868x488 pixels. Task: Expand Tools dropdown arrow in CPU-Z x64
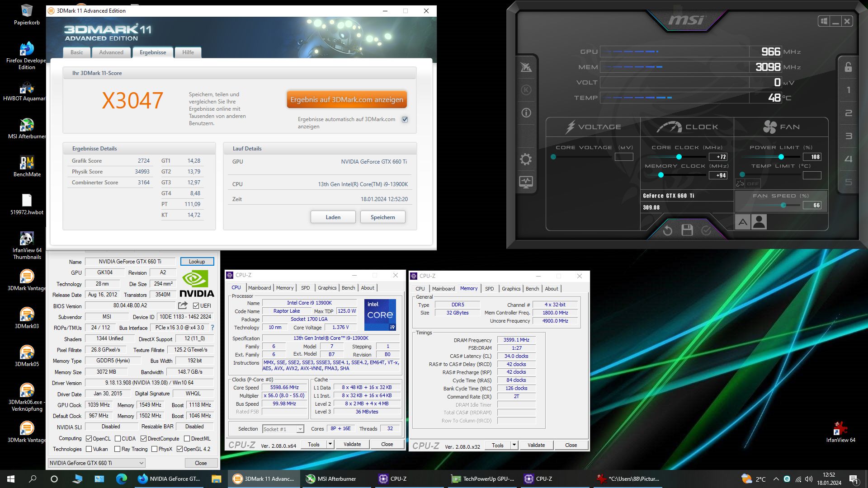pyautogui.click(x=330, y=445)
